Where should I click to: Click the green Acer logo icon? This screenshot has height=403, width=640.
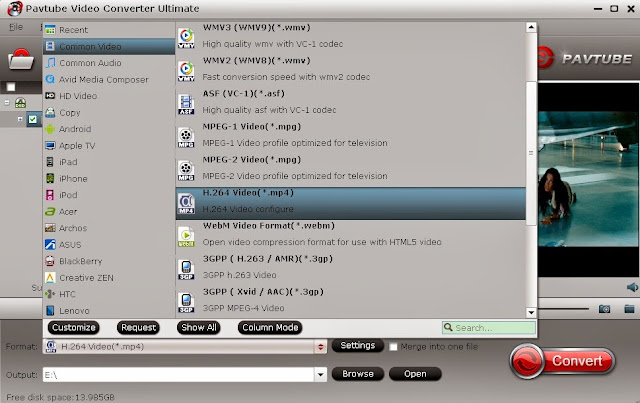click(x=50, y=212)
